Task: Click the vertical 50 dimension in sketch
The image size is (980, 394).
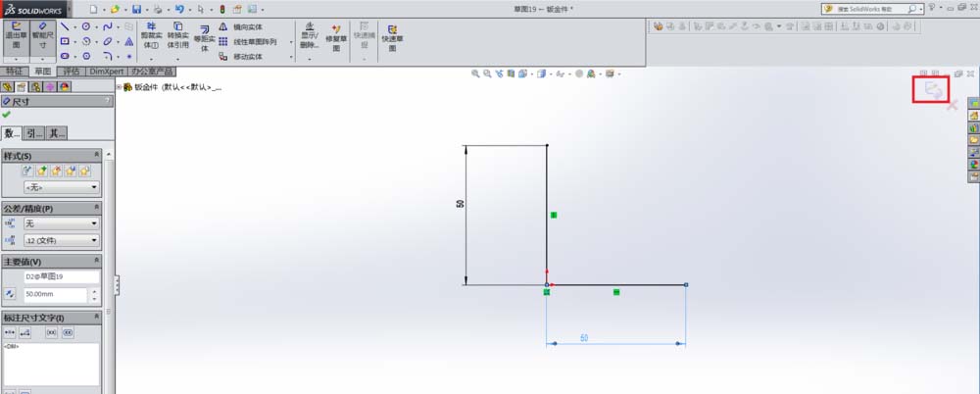Action: [460, 204]
